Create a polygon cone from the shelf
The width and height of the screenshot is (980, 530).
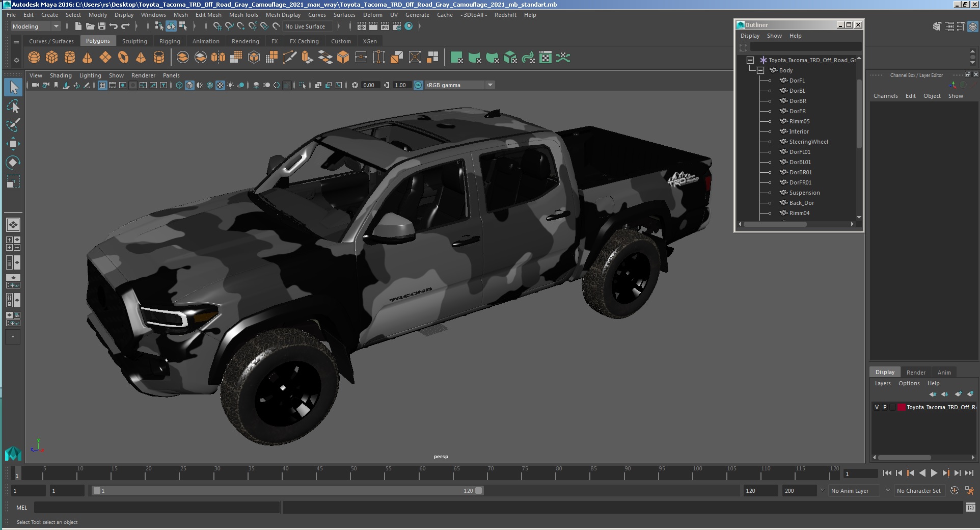[x=88, y=58]
